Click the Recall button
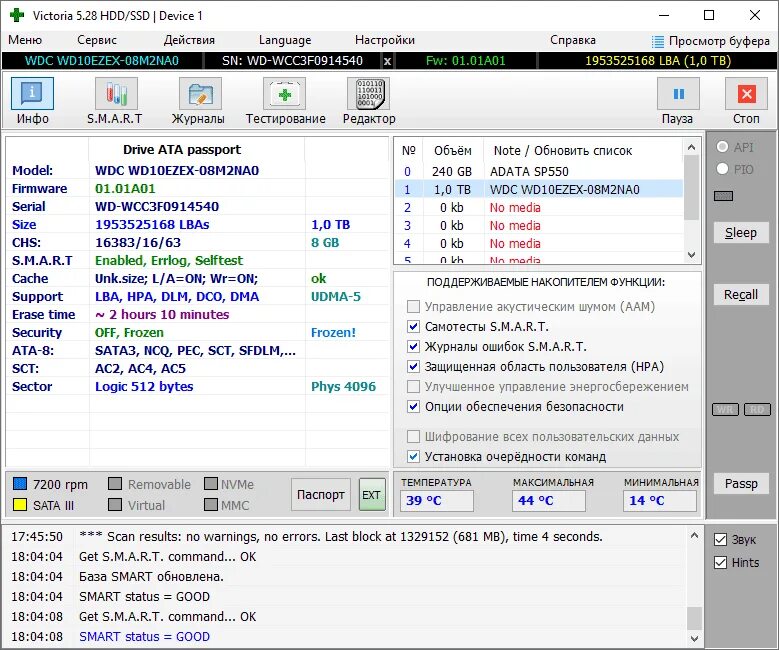 coord(741,295)
